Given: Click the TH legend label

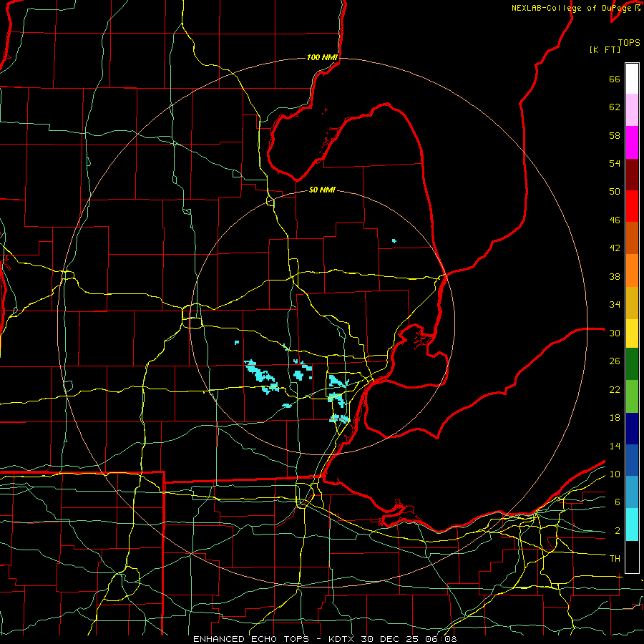Looking at the screenshot, I should tap(615, 559).
